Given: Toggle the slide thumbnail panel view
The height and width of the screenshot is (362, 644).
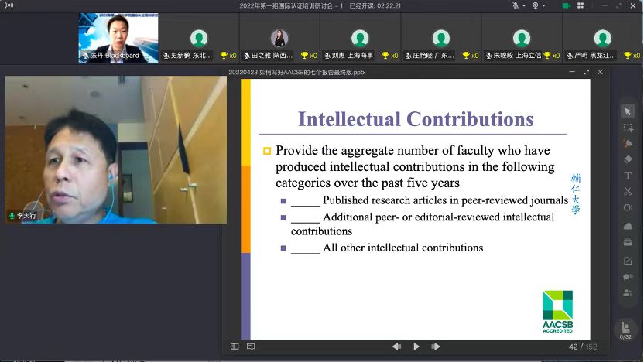Looking at the screenshot, I should [235, 347].
